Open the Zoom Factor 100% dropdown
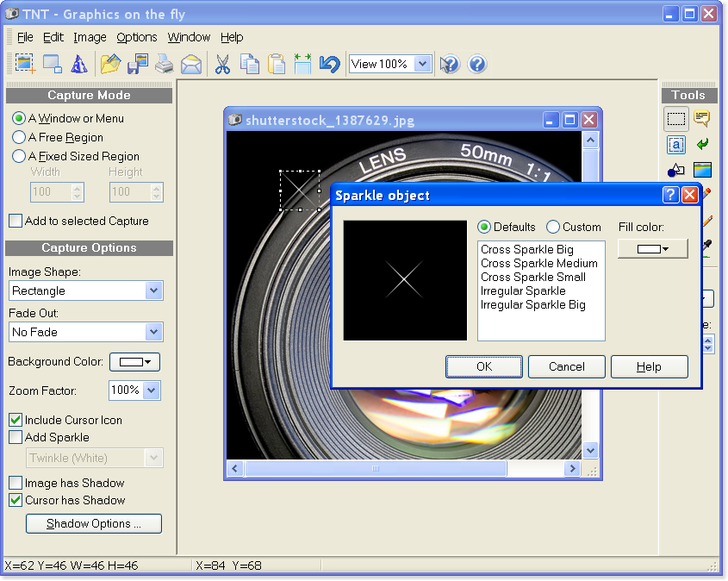 [152, 390]
